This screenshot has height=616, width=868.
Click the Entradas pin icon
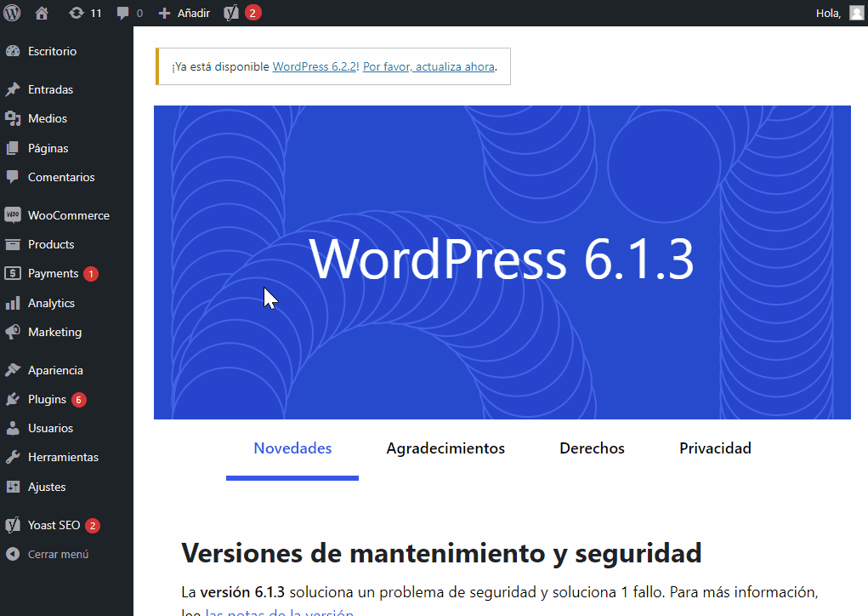point(13,89)
